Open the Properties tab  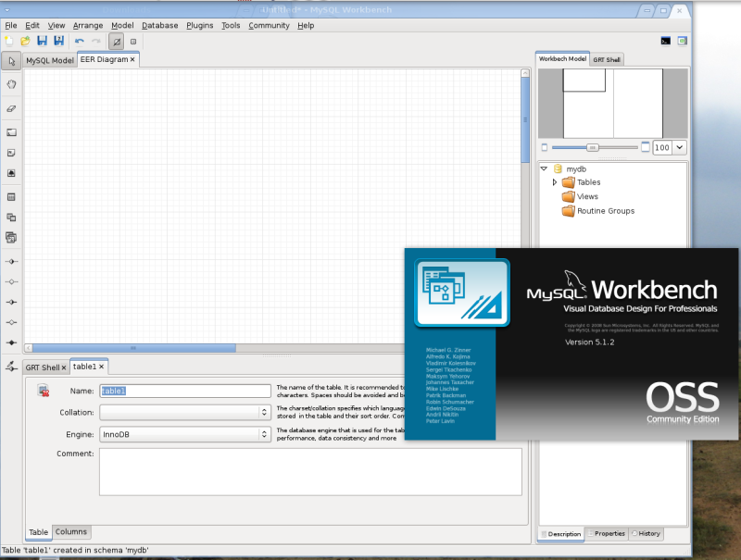[x=607, y=533]
